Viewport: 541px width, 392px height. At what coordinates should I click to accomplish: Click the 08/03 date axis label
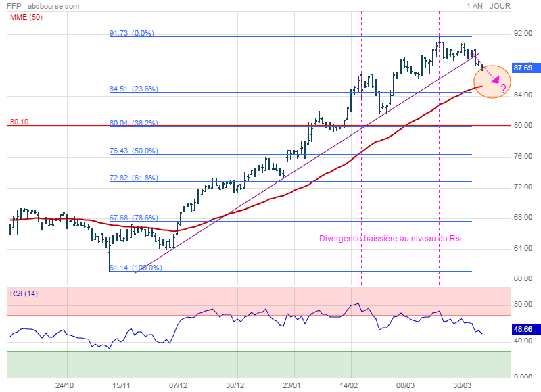click(405, 385)
